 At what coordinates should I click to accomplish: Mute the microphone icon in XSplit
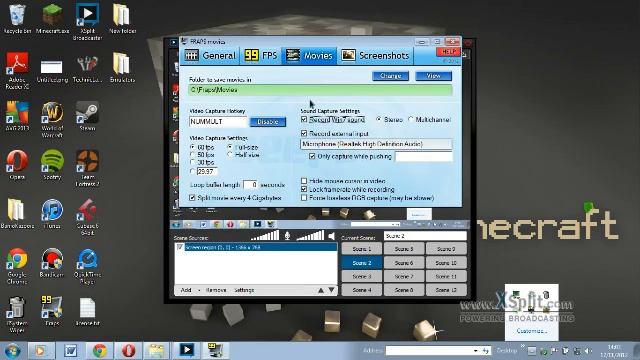[x=287, y=236]
